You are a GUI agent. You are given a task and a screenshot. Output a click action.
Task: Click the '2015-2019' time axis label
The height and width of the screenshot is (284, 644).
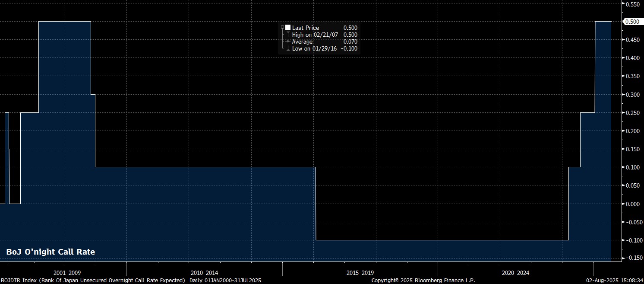point(360,273)
